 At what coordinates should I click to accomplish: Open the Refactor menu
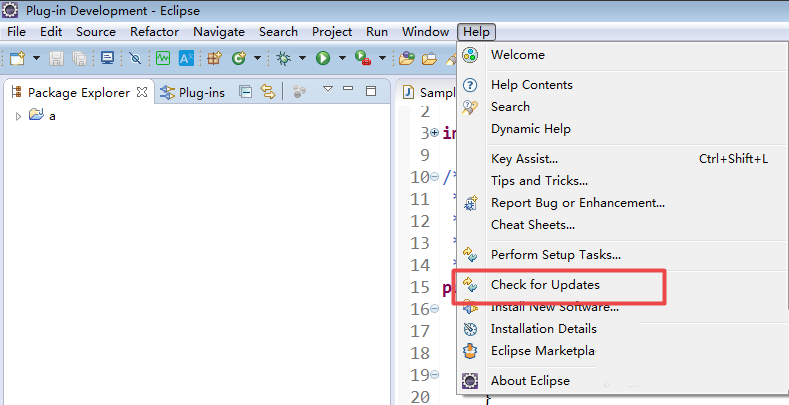(x=154, y=32)
